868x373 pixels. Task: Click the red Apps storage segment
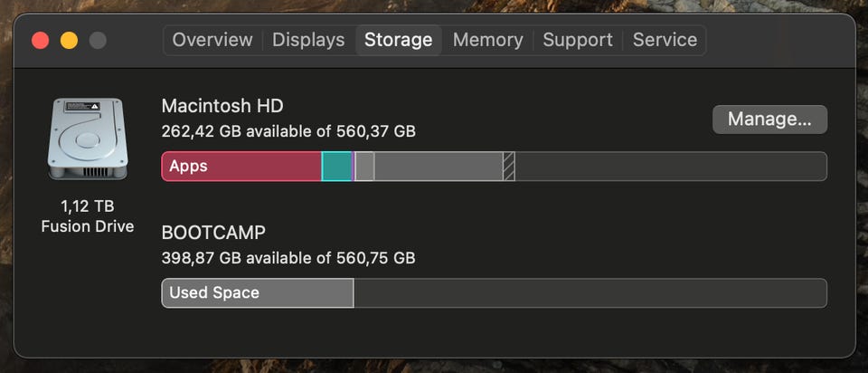pos(241,167)
